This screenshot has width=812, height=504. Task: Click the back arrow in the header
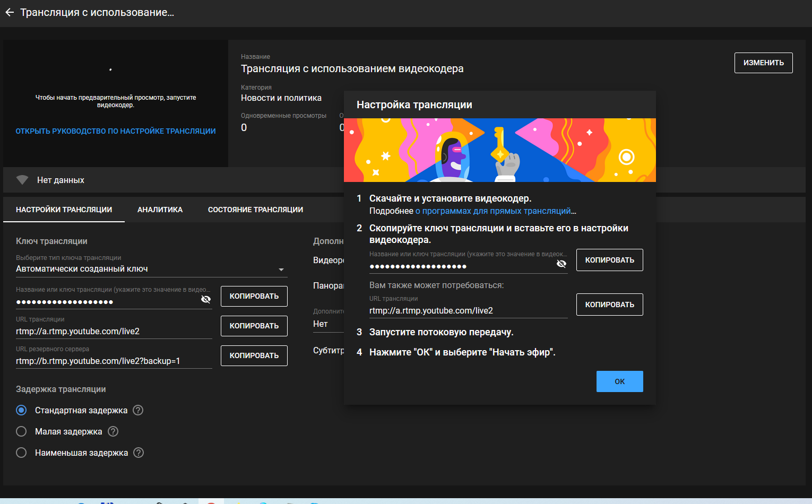pos(10,12)
